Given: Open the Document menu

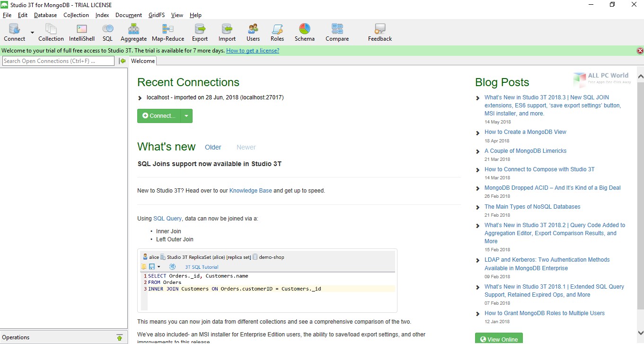Looking at the screenshot, I should point(129,15).
